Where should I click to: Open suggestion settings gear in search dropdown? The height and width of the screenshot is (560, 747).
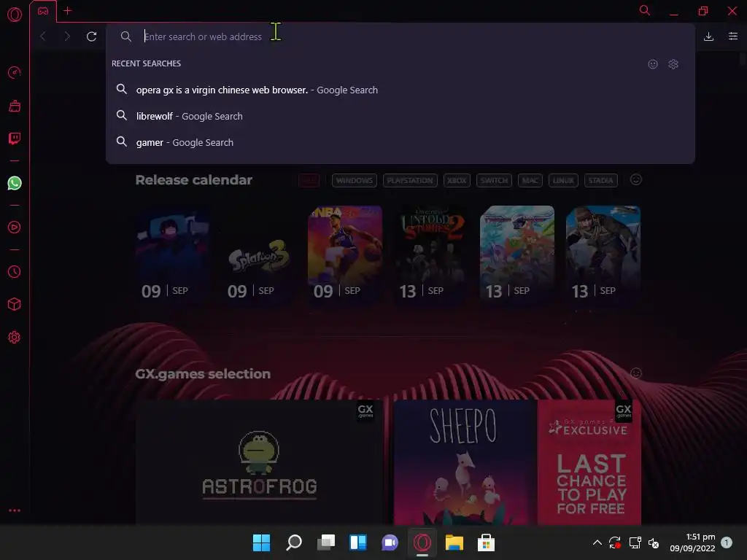(x=673, y=64)
